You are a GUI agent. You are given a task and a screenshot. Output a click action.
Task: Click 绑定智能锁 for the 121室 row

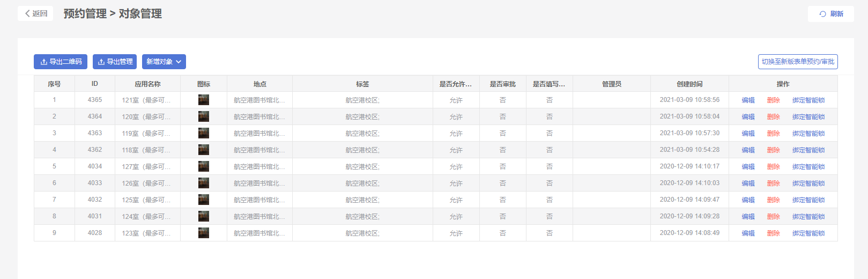pyautogui.click(x=808, y=100)
